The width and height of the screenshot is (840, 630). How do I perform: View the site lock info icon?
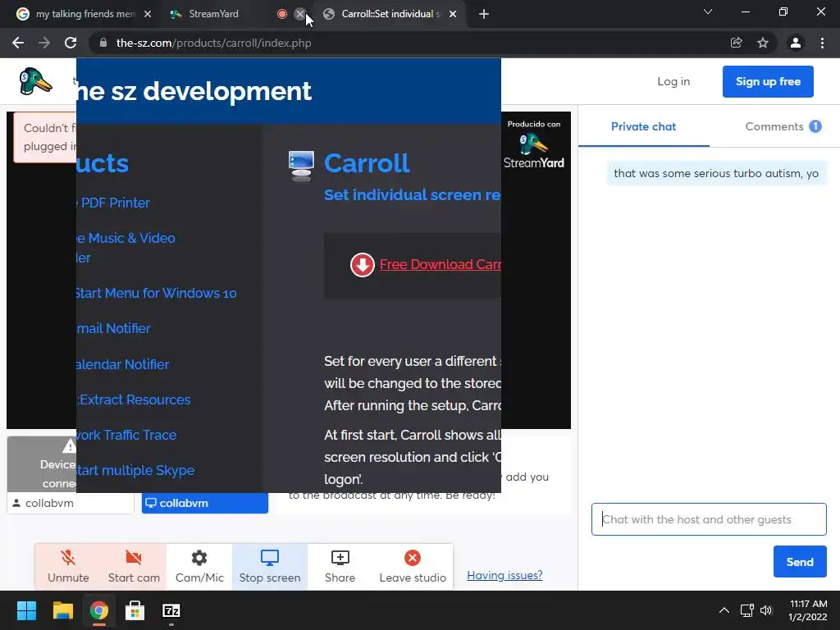103,43
